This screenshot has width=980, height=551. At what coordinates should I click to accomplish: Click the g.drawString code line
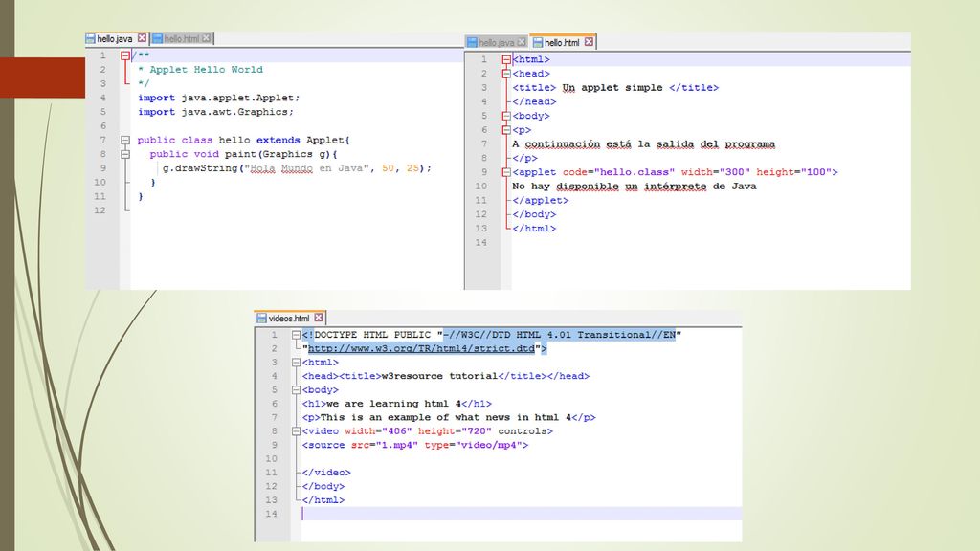point(297,168)
